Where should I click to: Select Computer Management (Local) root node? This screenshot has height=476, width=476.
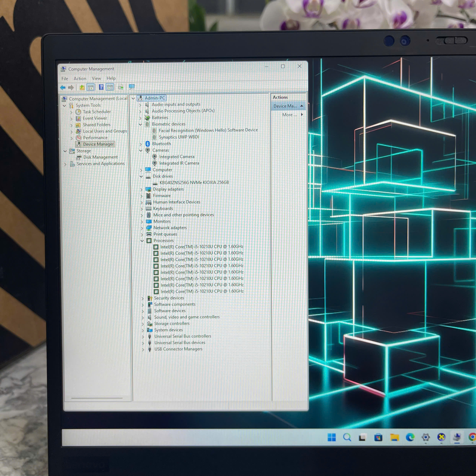point(98,99)
